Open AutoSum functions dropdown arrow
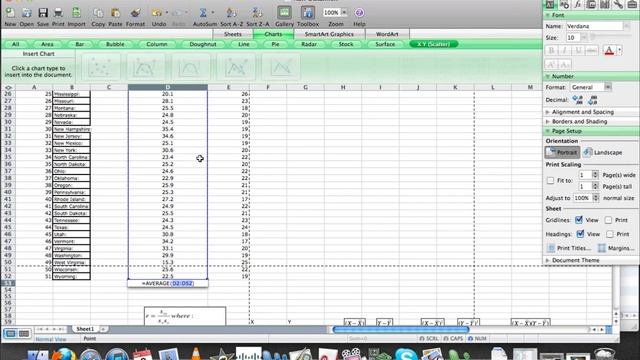This screenshot has height=360, width=640. coord(212,13)
